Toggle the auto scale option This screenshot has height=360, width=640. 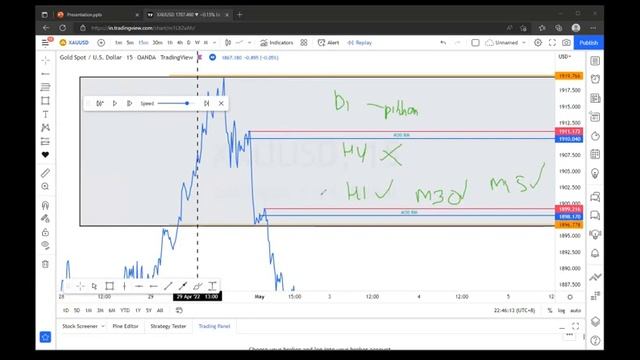tap(576, 311)
